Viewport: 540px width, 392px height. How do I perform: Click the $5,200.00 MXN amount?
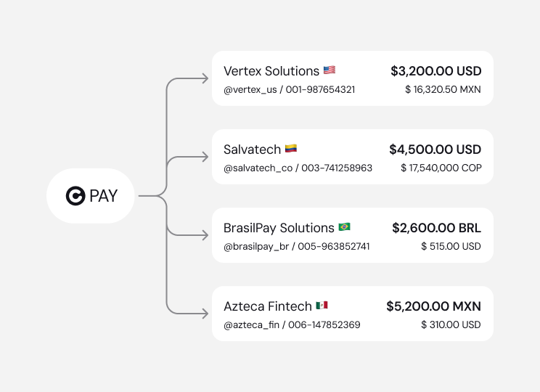click(x=434, y=306)
